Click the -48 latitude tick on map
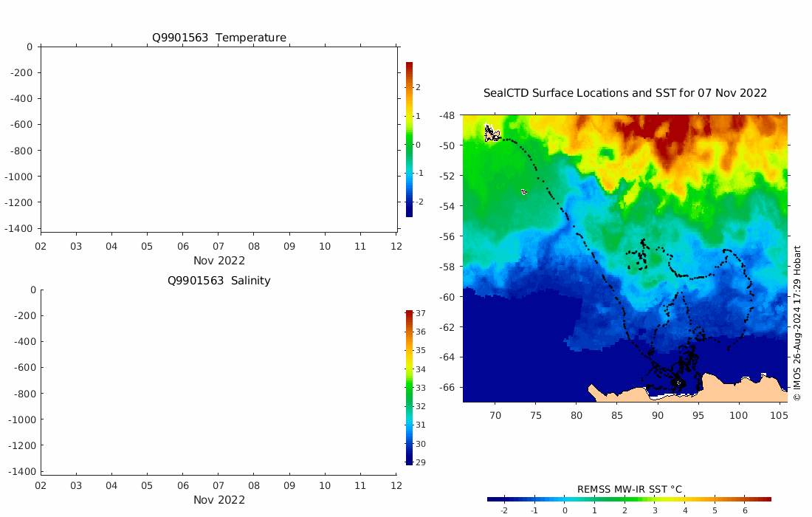Image resolution: width=812 pixels, height=517 pixels. [447, 115]
